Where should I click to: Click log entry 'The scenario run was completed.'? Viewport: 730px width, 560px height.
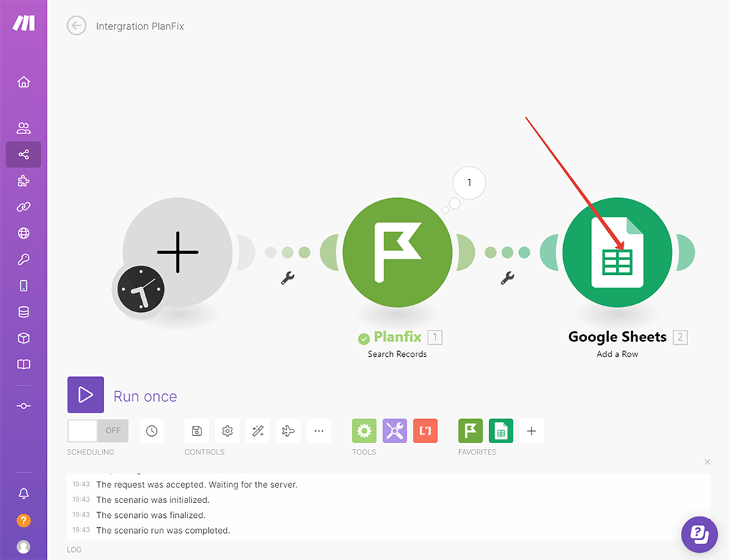tap(163, 530)
